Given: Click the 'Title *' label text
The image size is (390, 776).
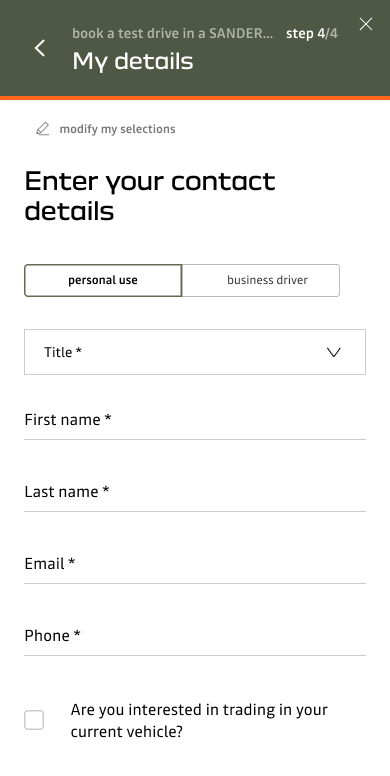Looking at the screenshot, I should click(x=63, y=352).
